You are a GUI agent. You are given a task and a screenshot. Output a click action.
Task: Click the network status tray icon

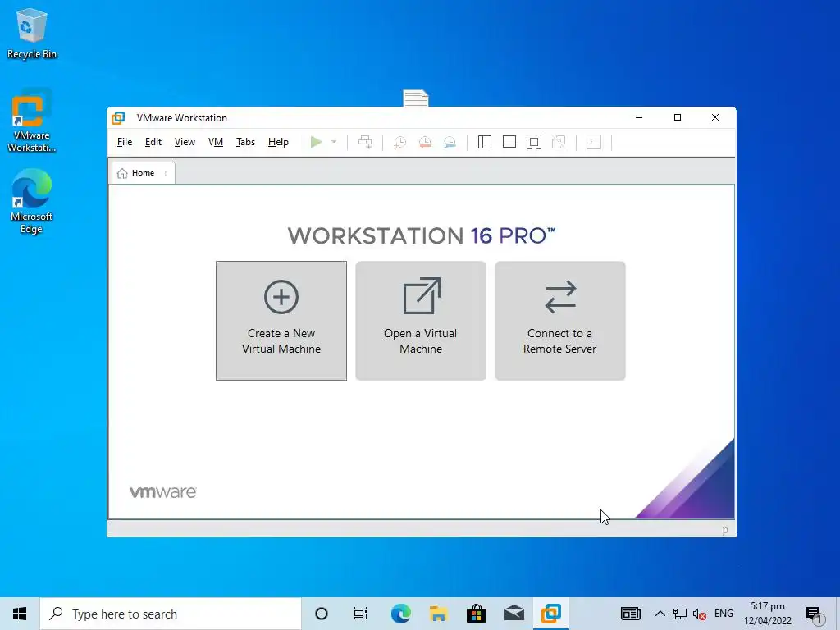click(680, 614)
